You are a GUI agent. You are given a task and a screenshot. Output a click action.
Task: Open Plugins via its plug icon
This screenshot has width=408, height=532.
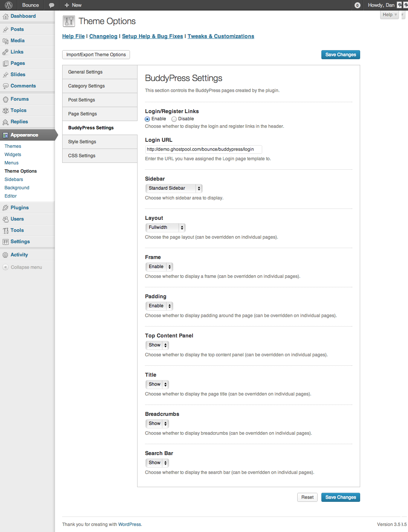tap(6, 208)
